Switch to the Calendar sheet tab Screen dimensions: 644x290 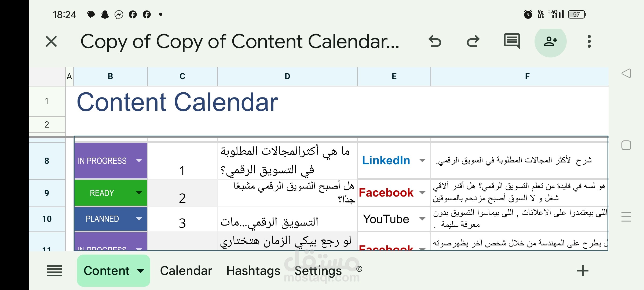[x=186, y=271]
